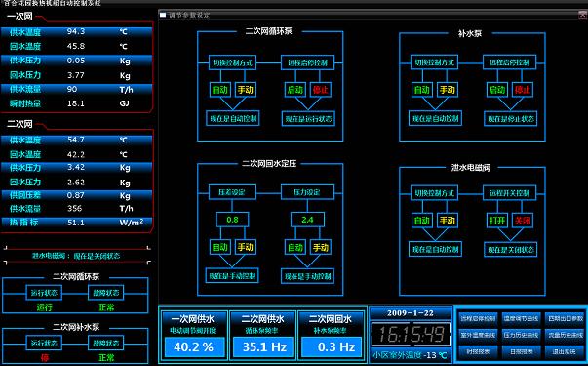
Task: Click the 2.4 pressure setpoint field
Action: pyautogui.click(x=307, y=220)
